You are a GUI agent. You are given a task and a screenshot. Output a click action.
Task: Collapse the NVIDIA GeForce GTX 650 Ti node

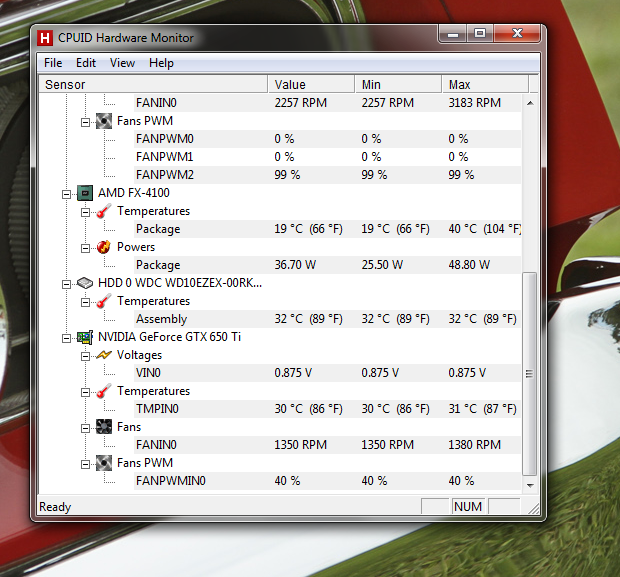(67, 337)
